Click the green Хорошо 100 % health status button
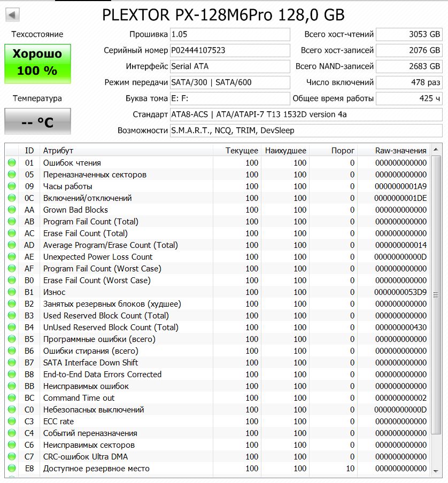The width and height of the screenshot is (448, 483). [37, 64]
